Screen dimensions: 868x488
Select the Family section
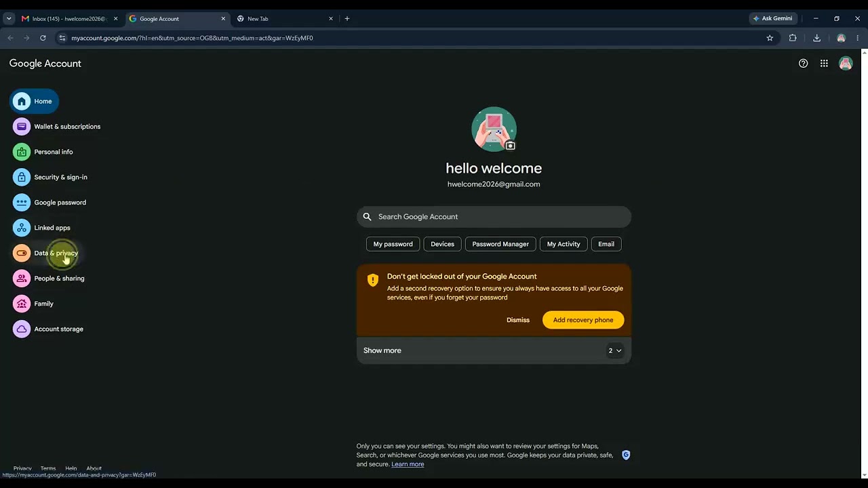34,304
